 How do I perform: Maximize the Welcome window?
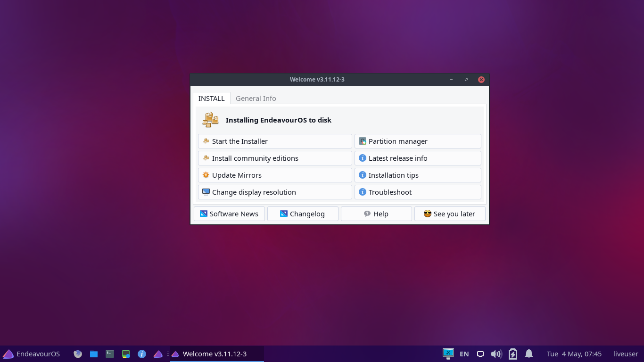tap(466, 80)
